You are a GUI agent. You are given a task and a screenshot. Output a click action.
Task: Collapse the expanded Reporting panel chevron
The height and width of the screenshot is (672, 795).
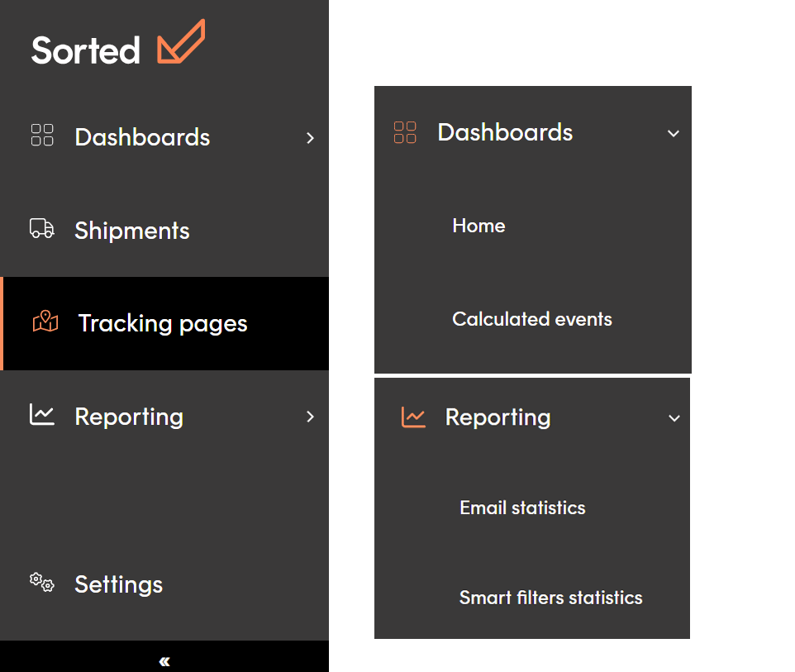point(674,418)
